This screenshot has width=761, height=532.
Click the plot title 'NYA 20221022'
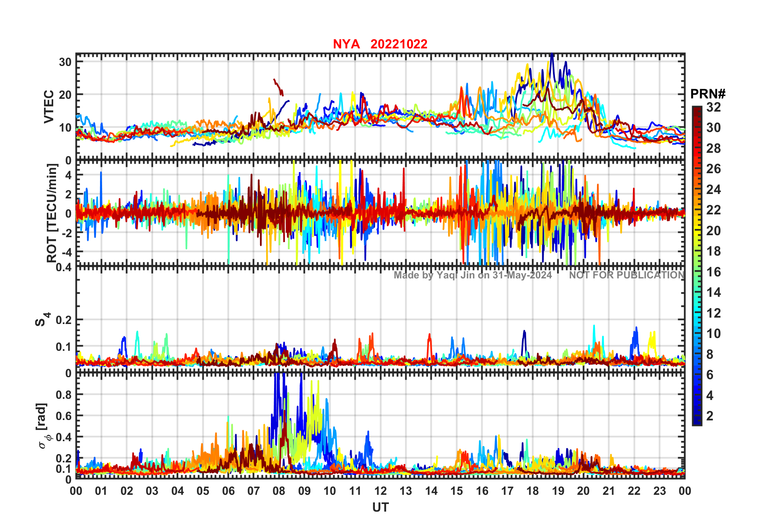tap(380, 44)
